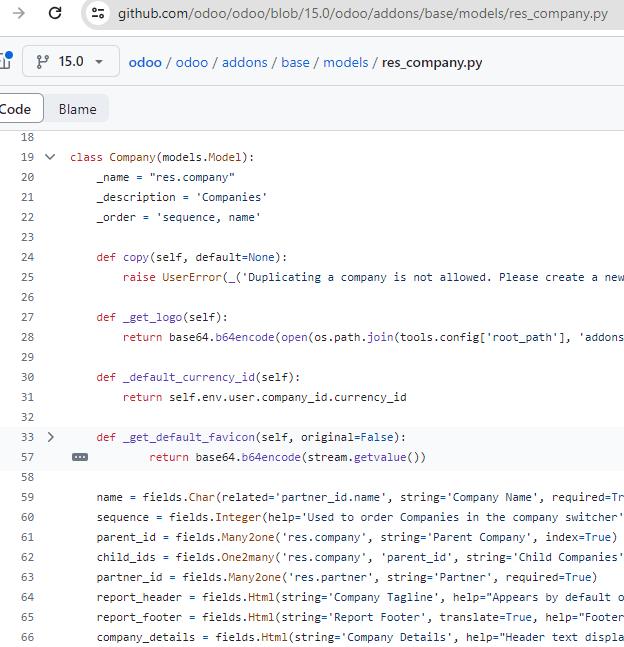This screenshot has width=624, height=647.
Task: Click the browser forward arrow
Action: 19,13
